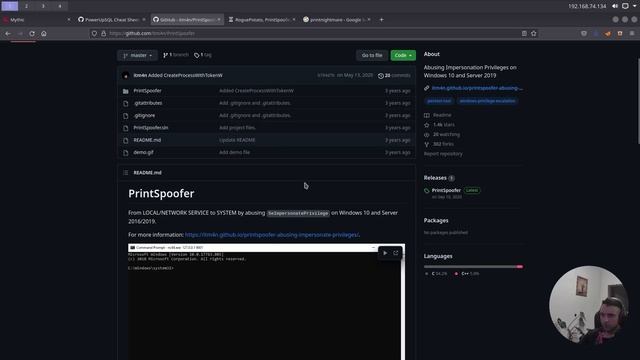Screen dimensions: 640x360
Task: Switch to workspace 2
Action: coord(27,6)
